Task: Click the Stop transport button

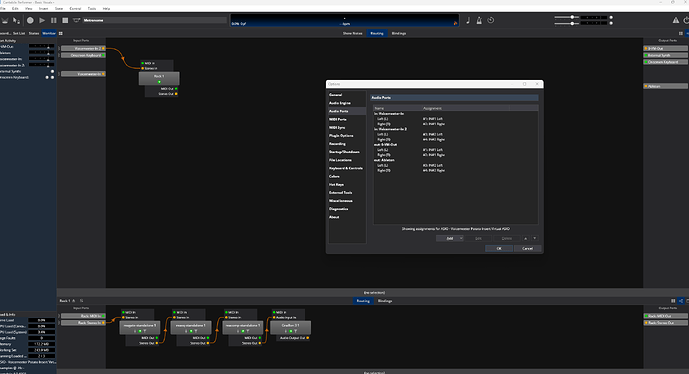Action: [65, 20]
